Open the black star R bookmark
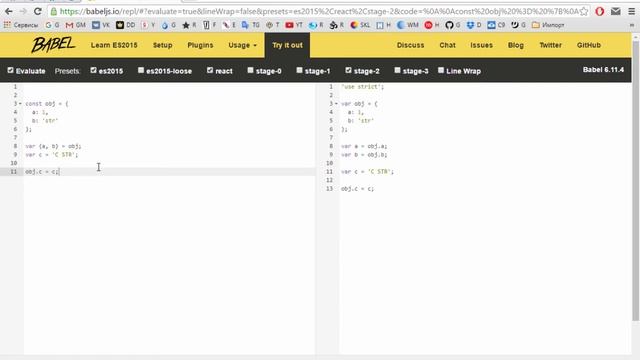Image resolution: width=640 pixels, height=360 pixels. (189, 25)
